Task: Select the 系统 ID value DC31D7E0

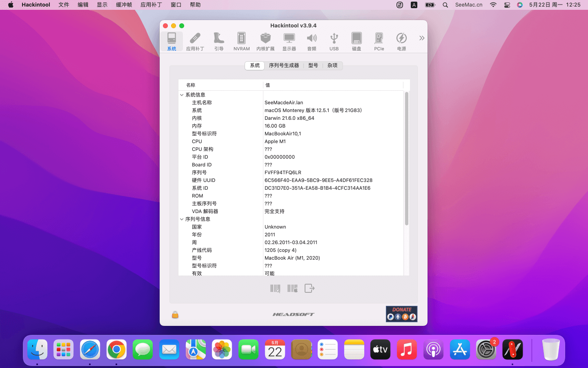Action: point(317,188)
